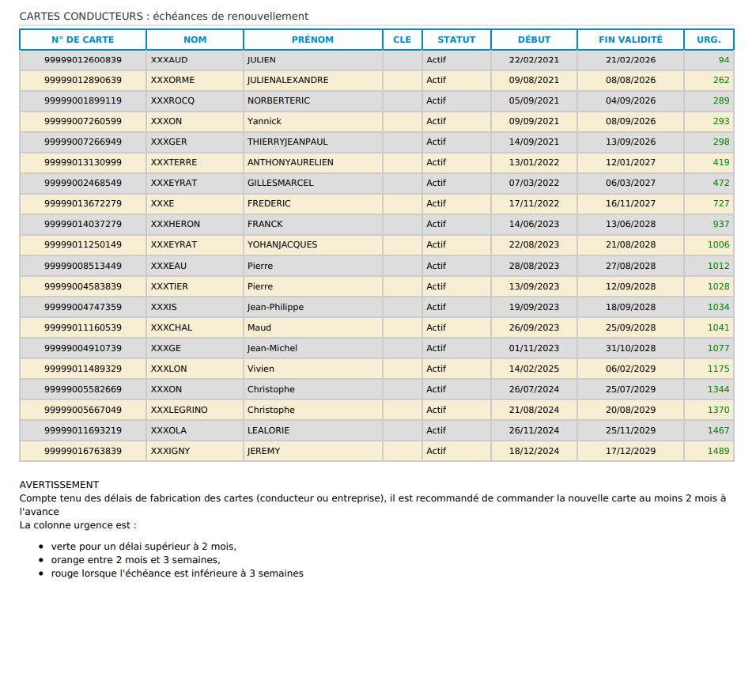The width and height of the screenshot is (756, 700).
Task: Click the STATUT column header
Action: (x=456, y=40)
